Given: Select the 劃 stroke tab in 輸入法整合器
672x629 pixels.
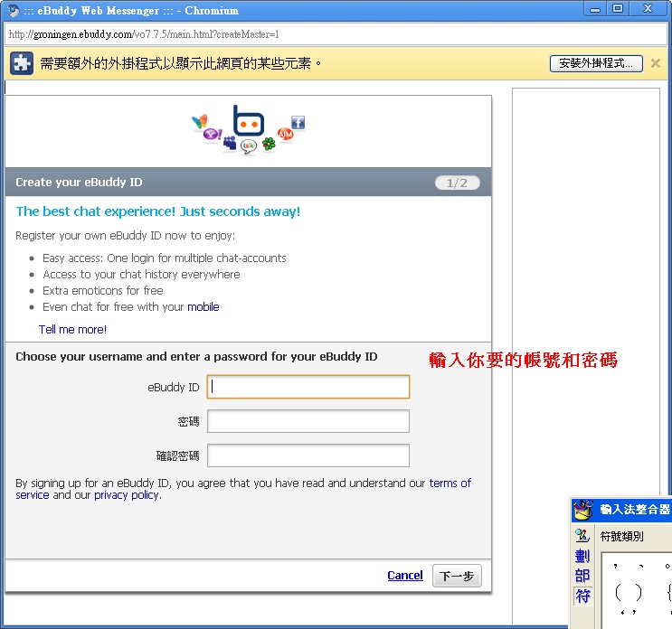Looking at the screenshot, I should pos(582,556).
